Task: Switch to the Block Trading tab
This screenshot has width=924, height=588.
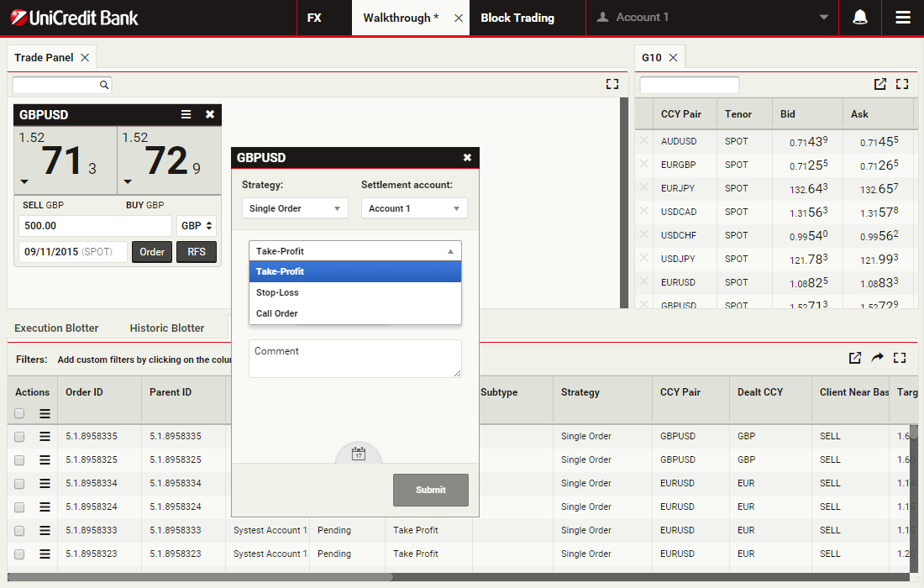Action: (x=517, y=18)
